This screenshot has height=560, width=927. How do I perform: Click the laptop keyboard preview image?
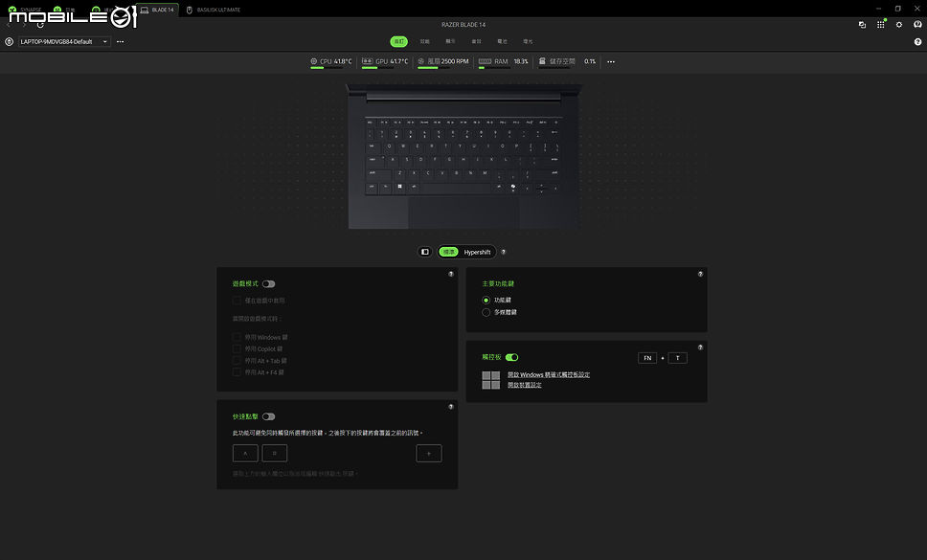tap(463, 155)
